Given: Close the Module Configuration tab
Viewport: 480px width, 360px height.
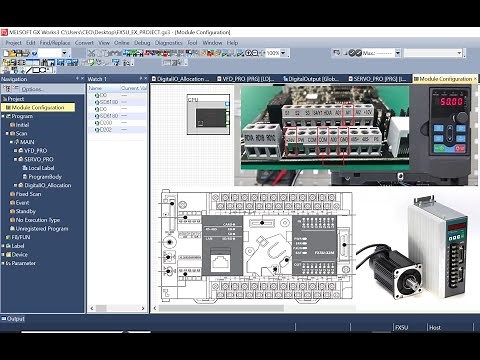Looking at the screenshot, I should 475,79.
